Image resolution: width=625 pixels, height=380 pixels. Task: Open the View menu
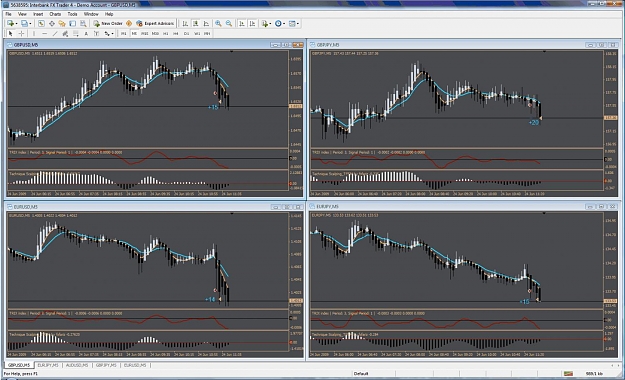click(x=22, y=14)
